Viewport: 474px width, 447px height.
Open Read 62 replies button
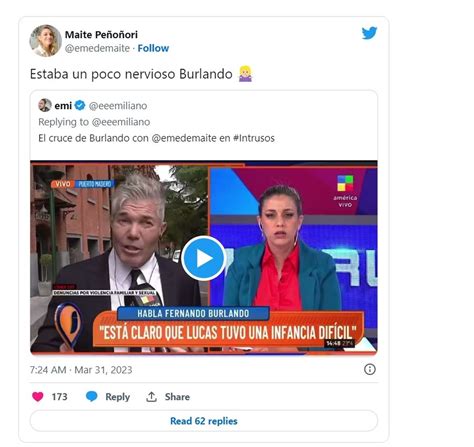point(204,421)
